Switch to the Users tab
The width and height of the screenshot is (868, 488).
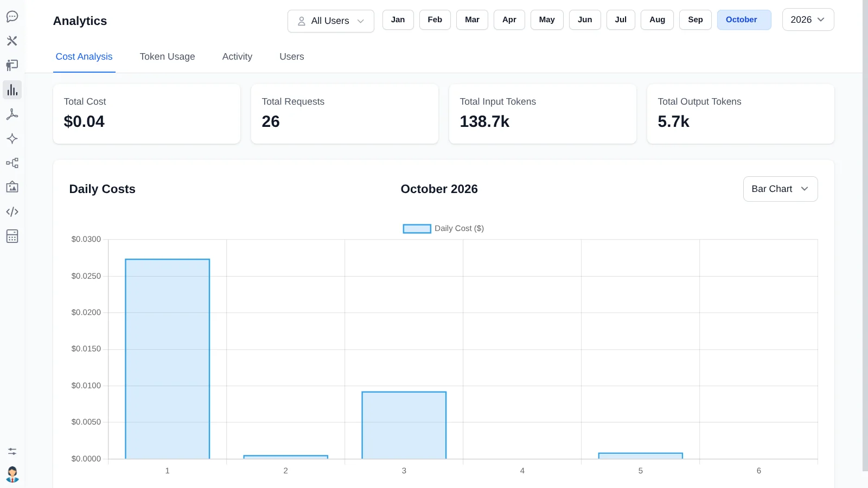pyautogui.click(x=292, y=56)
